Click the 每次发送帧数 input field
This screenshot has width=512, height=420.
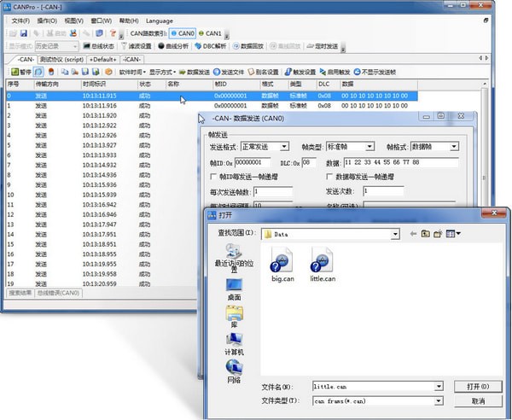pos(273,192)
